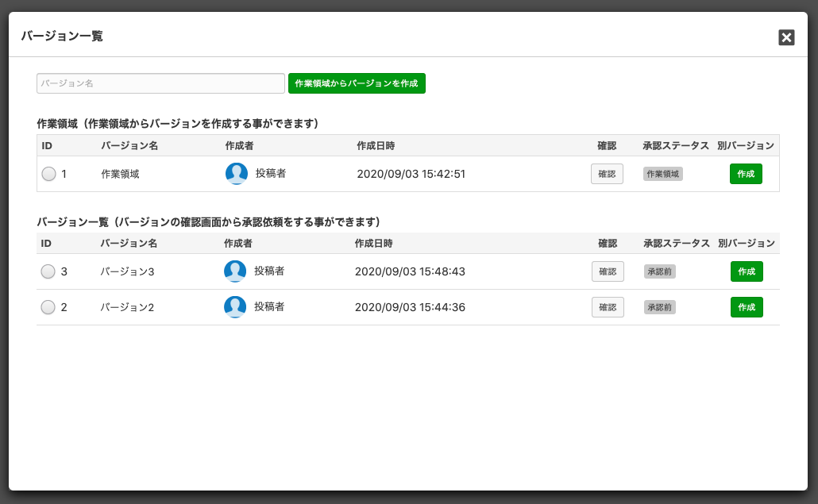Click 投稿者 avatar icon in バージョン2 row
The width and height of the screenshot is (818, 504).
235,307
